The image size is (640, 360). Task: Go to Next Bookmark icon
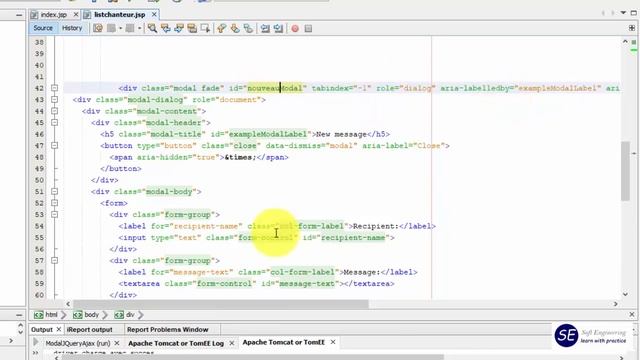tap(235, 28)
